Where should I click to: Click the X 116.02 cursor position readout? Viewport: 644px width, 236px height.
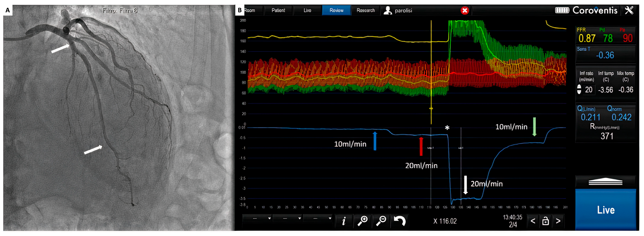click(445, 221)
